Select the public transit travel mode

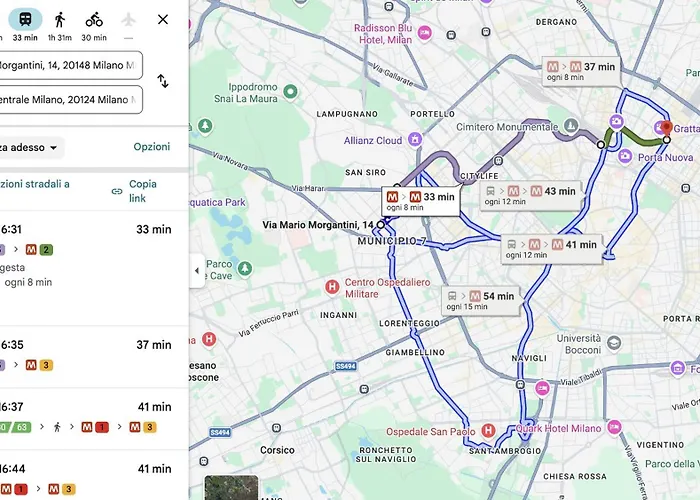[x=25, y=25]
